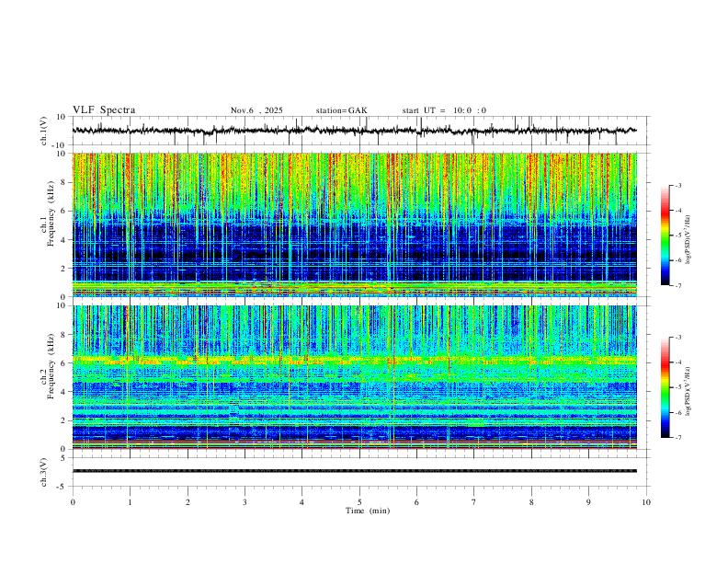728x563 pixels.
Task: Click the 'start UT = 10:0 :0' label
Action: point(444,110)
